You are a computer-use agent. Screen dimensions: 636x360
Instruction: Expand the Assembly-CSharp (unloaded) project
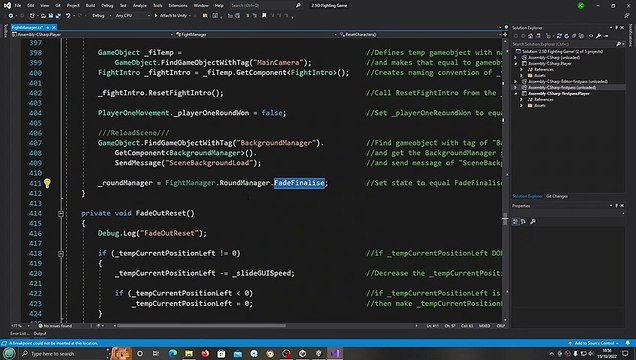[x=516, y=58]
